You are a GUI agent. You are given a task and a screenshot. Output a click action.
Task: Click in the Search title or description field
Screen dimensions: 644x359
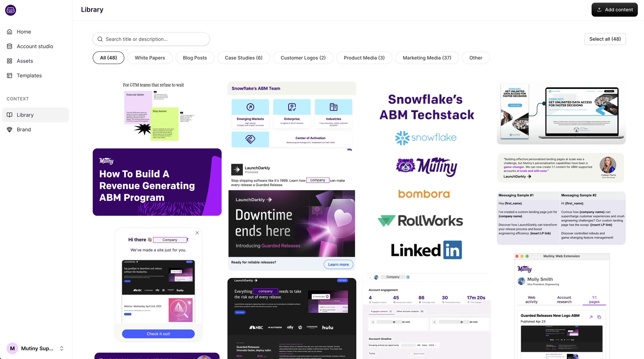[151, 39]
